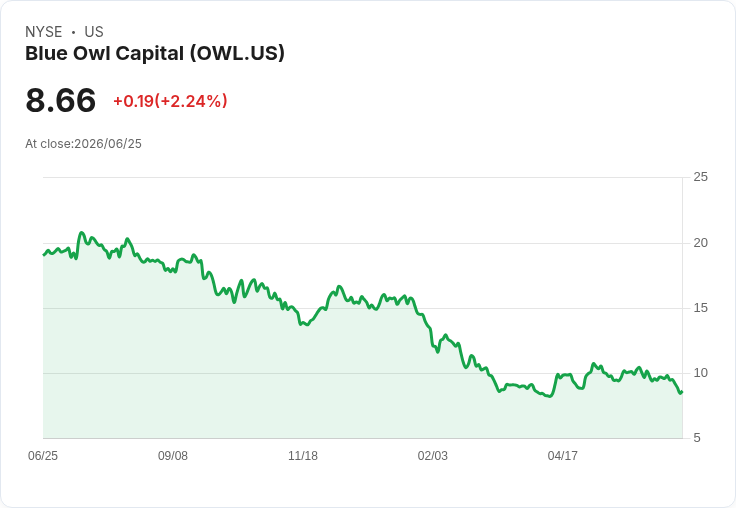Click the At close:2026/06/25 timestamp
The height and width of the screenshot is (508, 736).
click(84, 144)
